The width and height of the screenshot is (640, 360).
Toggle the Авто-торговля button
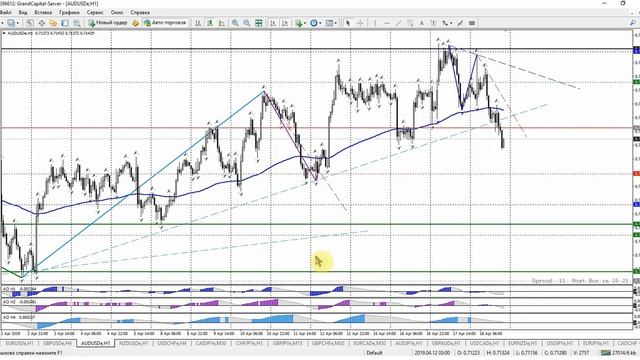click(x=165, y=23)
